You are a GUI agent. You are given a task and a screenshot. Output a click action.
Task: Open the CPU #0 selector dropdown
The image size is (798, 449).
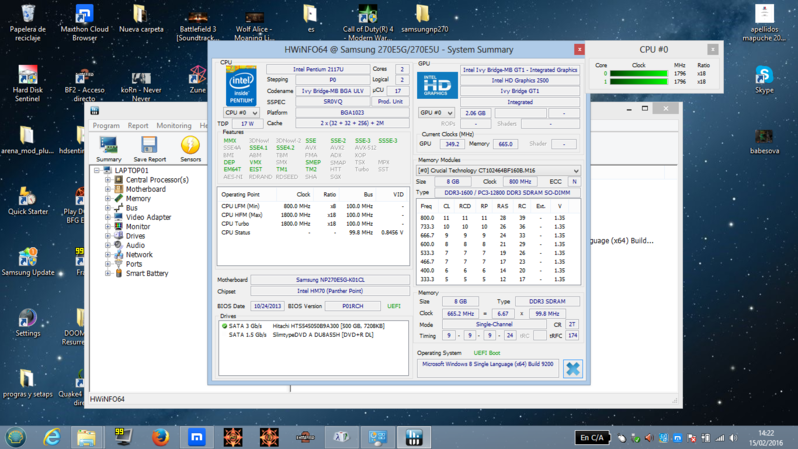tap(241, 113)
